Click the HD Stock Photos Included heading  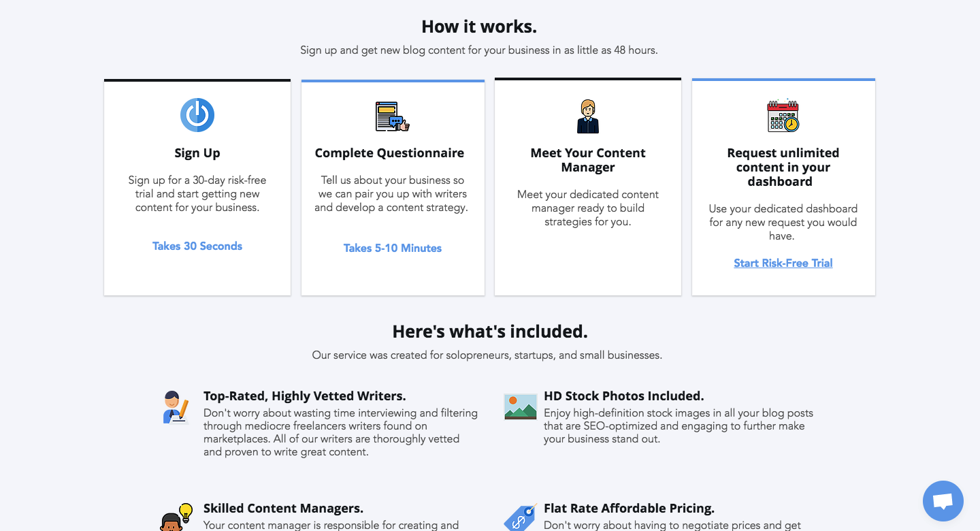[623, 396]
